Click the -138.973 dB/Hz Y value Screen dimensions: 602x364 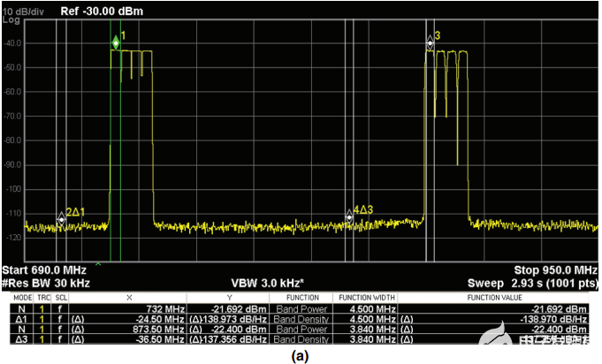tap(234, 319)
